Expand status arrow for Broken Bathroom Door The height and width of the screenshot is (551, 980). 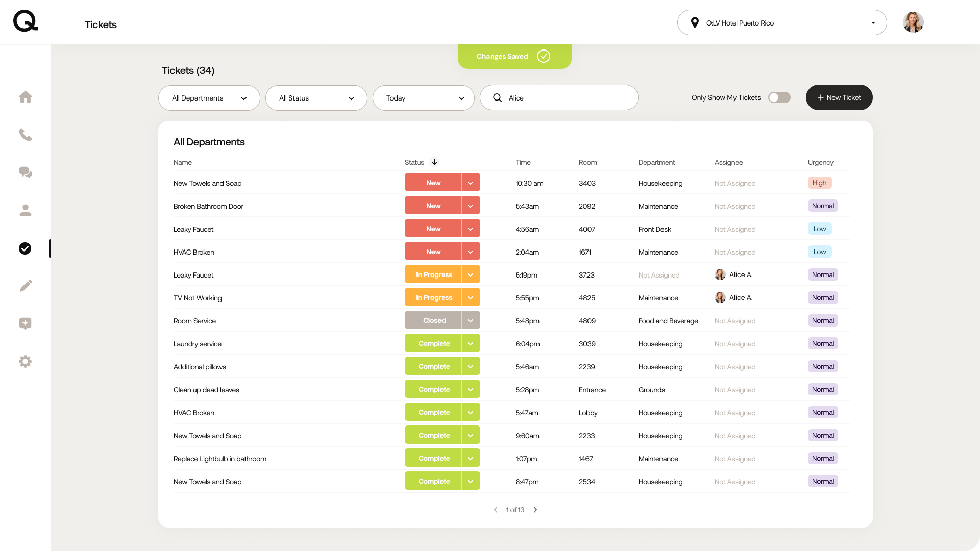pos(471,206)
